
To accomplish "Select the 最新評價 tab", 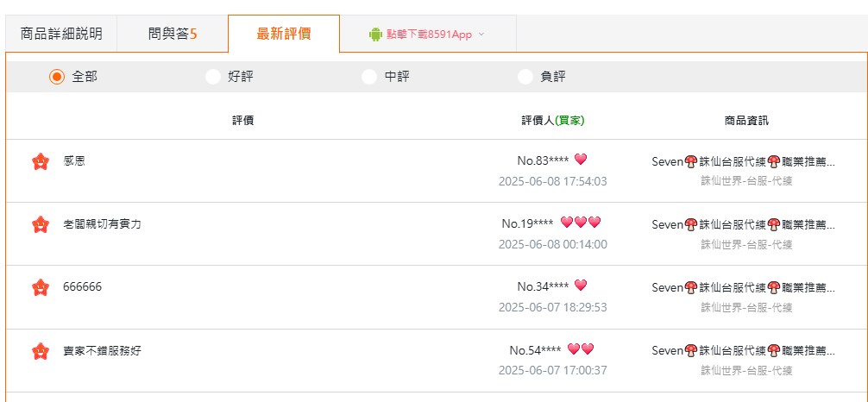I will point(283,34).
